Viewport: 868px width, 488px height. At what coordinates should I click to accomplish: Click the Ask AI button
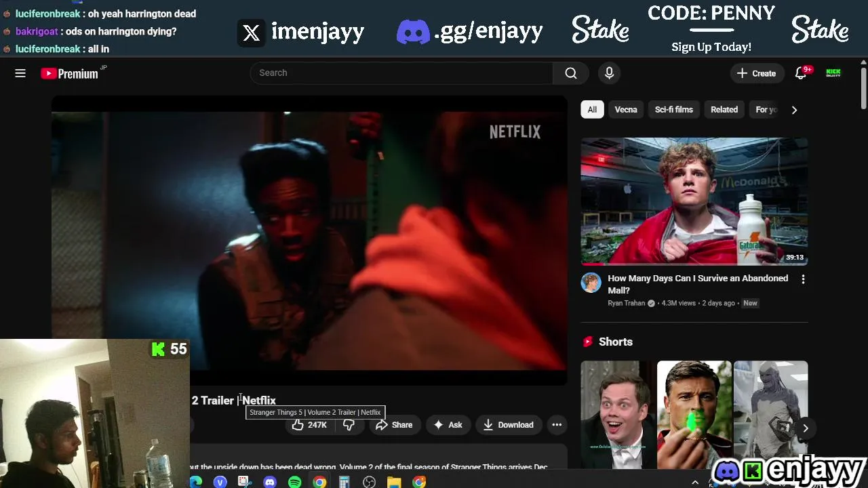(448, 425)
